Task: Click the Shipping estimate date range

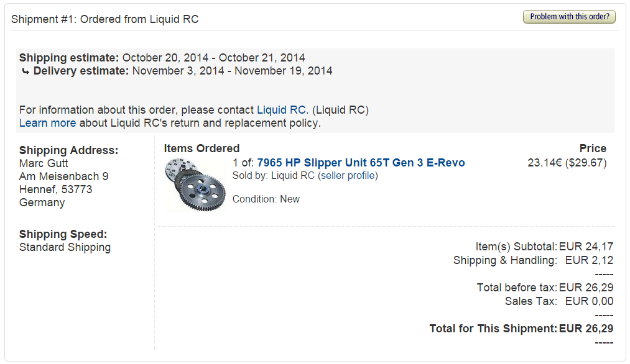Action: pos(213,58)
